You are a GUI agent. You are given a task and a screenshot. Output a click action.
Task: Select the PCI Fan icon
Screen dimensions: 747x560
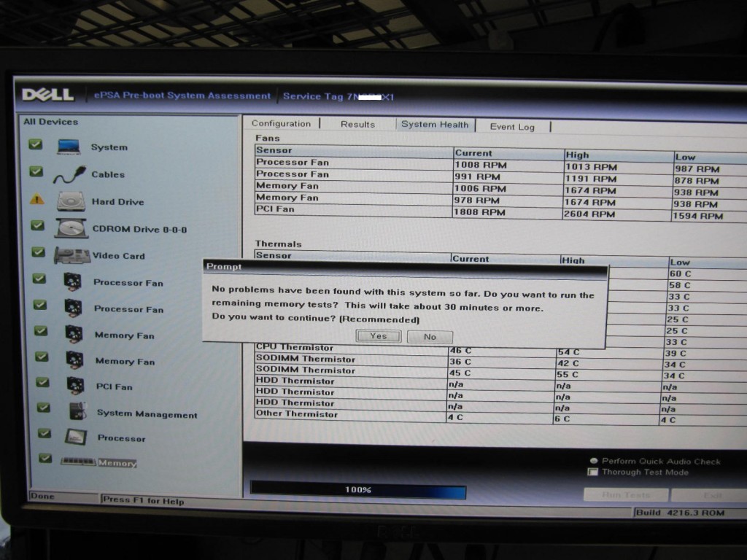coord(76,386)
